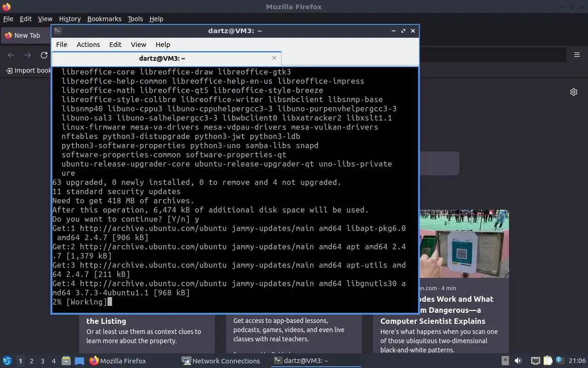
Task: Click the show desktop icon in panel
Action: pyautogui.click(x=79, y=361)
